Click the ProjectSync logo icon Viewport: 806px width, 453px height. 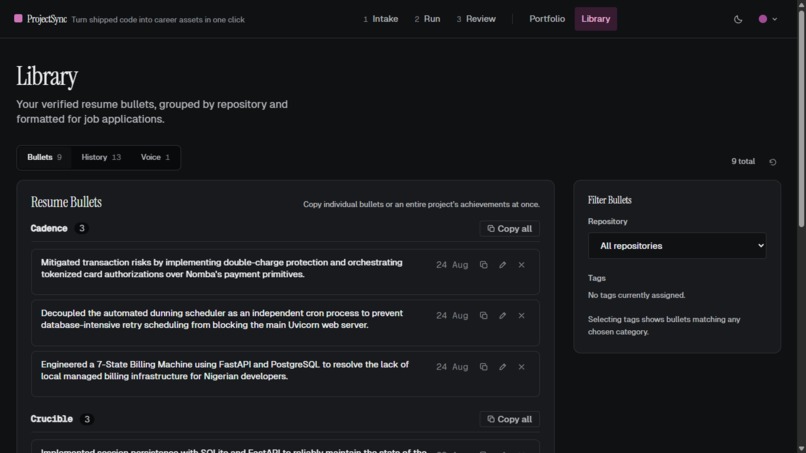(18, 19)
